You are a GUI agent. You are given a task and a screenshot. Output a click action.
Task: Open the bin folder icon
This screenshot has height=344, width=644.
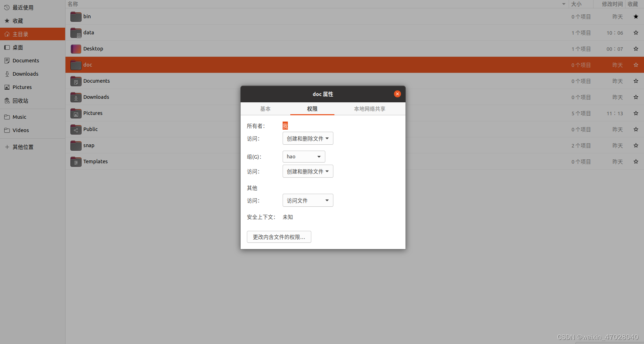pyautogui.click(x=76, y=16)
